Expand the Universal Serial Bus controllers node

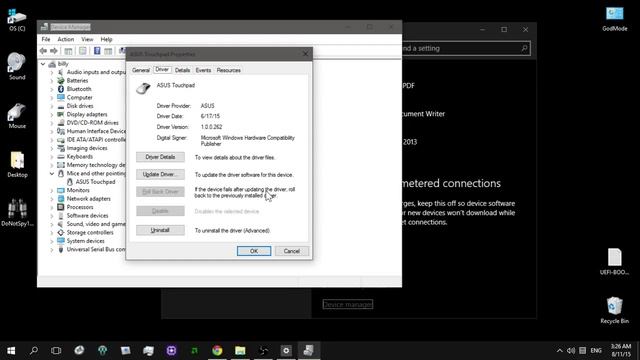tap(52, 249)
